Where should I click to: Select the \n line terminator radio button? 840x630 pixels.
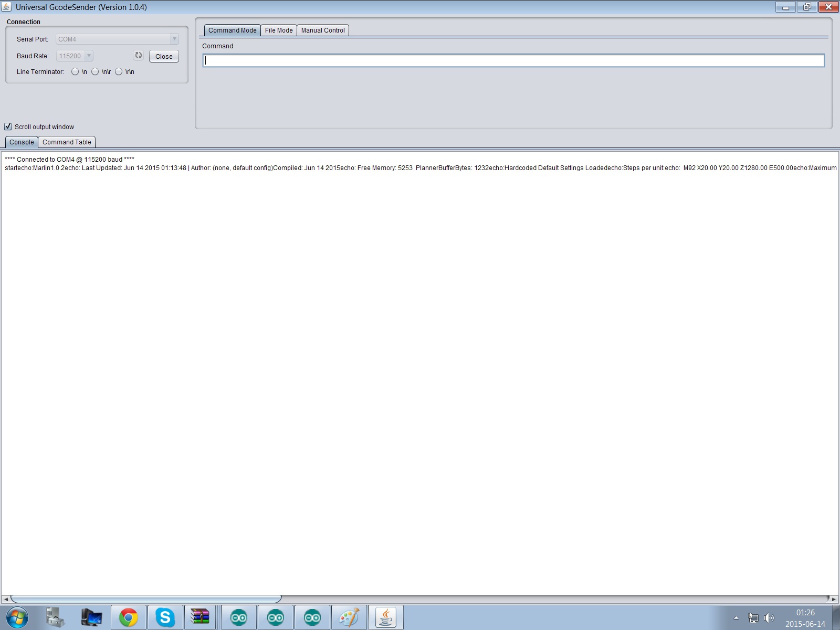[x=75, y=71]
